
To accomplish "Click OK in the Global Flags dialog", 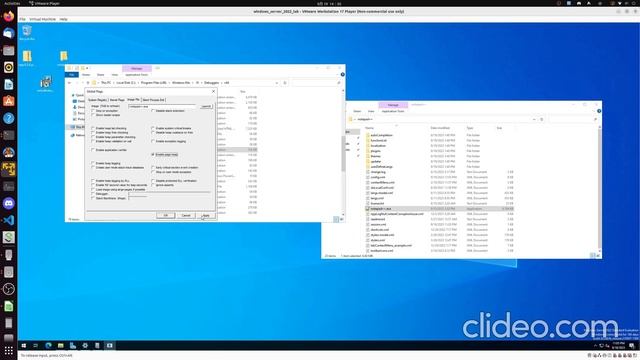I will click(x=165, y=216).
